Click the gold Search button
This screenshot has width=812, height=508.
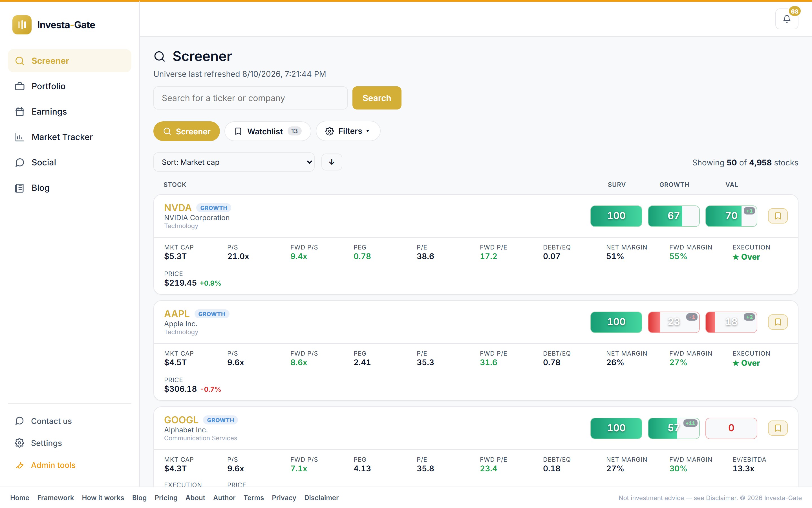377,98
